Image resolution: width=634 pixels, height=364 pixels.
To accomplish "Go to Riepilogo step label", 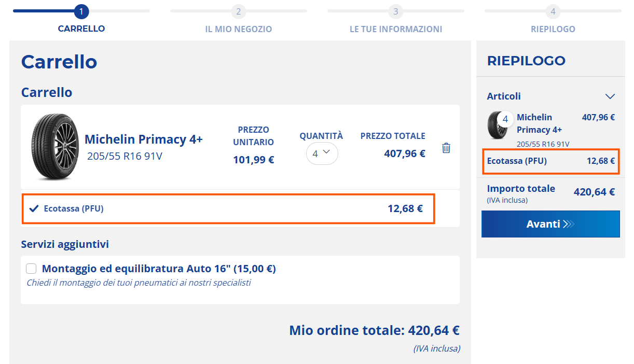I will [553, 29].
